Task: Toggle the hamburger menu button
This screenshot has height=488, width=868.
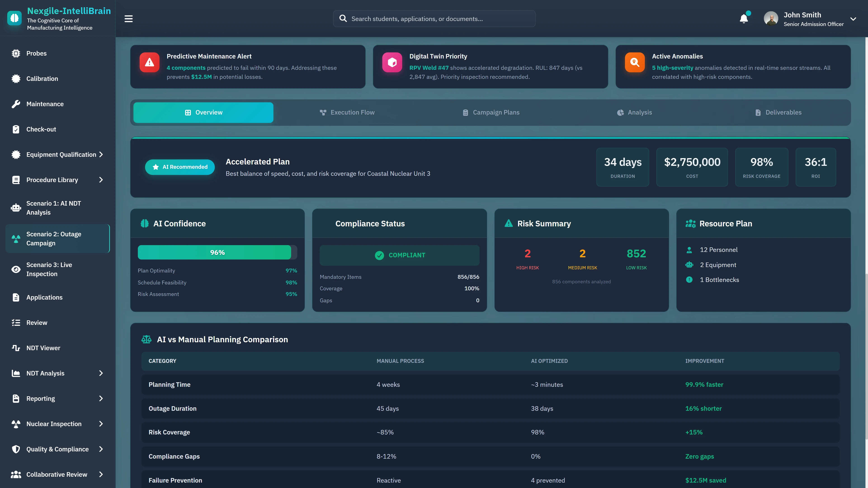Action: pyautogui.click(x=128, y=19)
